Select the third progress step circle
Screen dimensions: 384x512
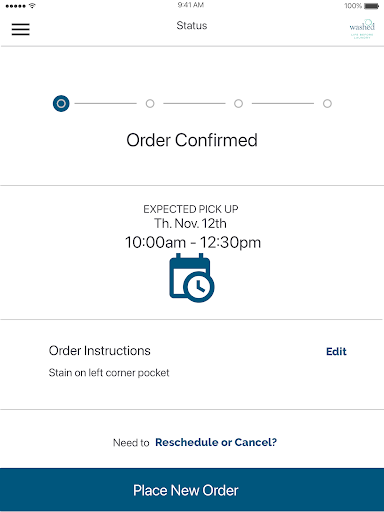[238, 104]
